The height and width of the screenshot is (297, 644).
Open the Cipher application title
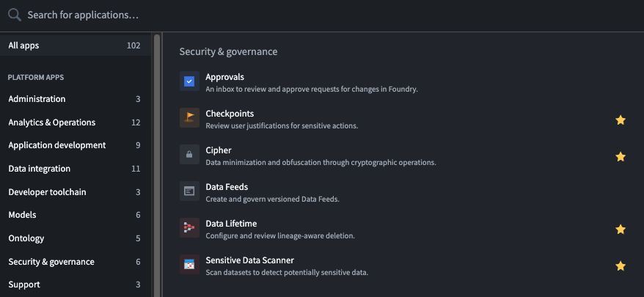click(219, 150)
